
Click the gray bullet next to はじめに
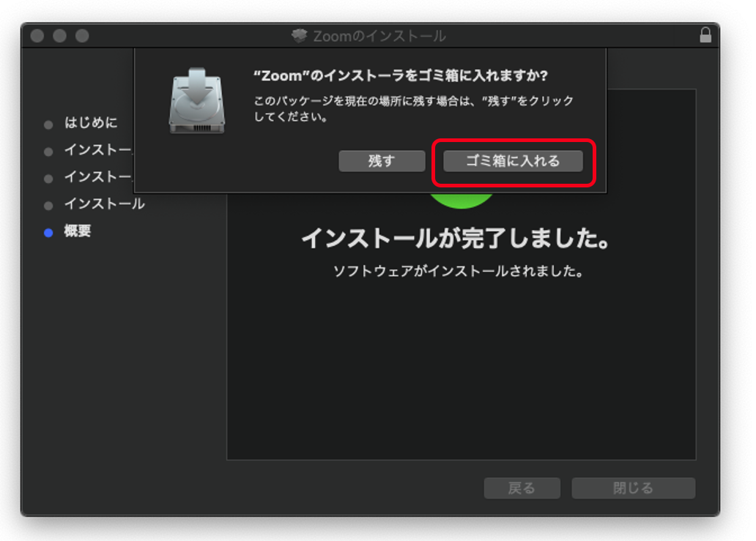pyautogui.click(x=48, y=125)
